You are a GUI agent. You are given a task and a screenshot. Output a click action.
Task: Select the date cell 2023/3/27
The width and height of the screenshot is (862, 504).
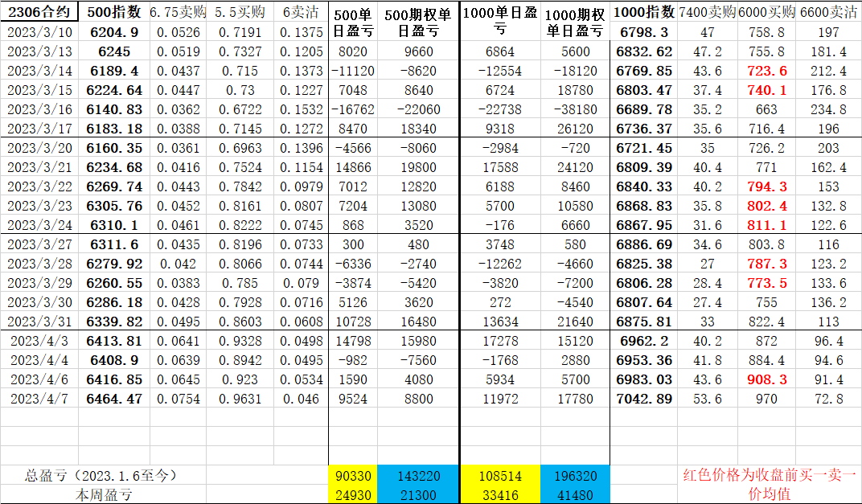[39, 244]
